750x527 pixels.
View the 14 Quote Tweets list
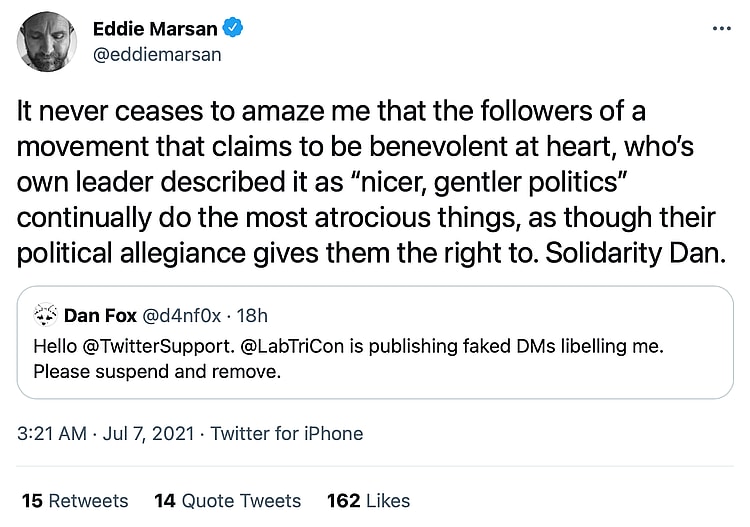pyautogui.click(x=227, y=500)
